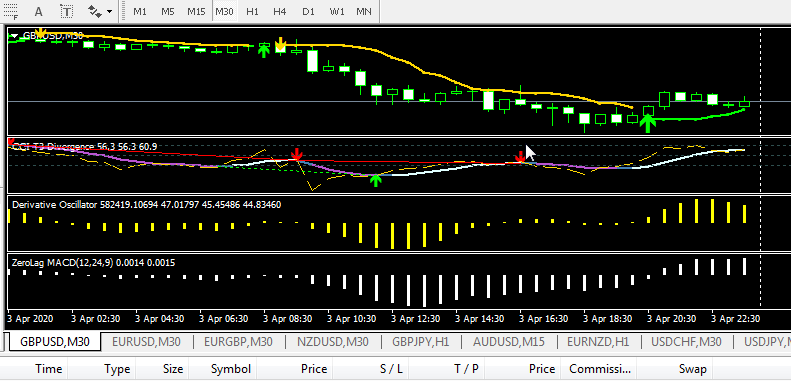Sort orders by the S / L column header
Viewport: 791px width, 381px height.
point(371,369)
